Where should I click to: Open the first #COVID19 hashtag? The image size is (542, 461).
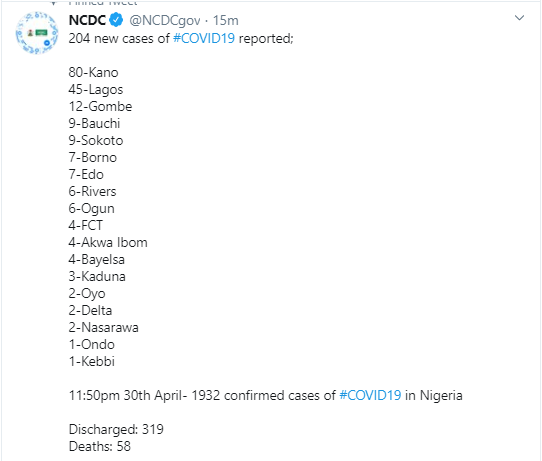tap(204, 38)
